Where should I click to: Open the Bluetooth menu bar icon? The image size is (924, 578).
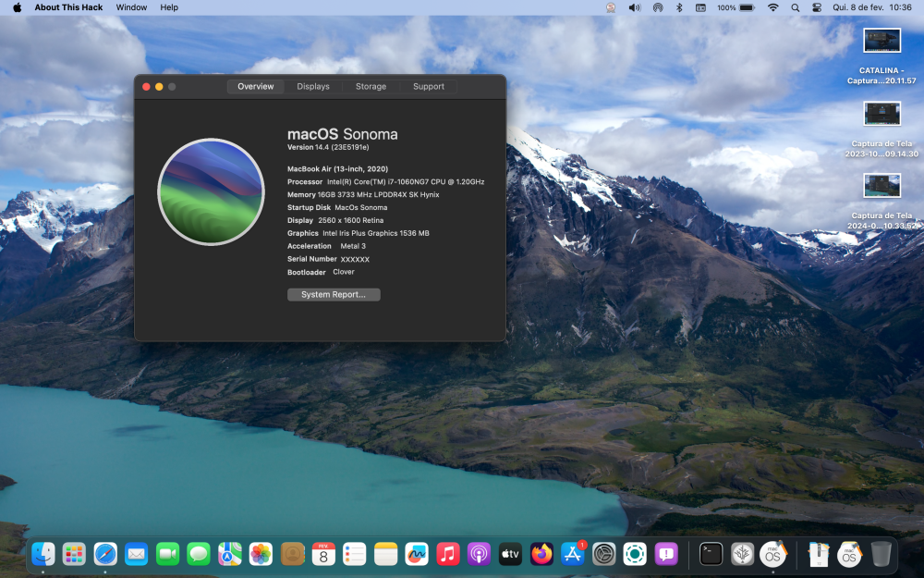[x=679, y=7]
